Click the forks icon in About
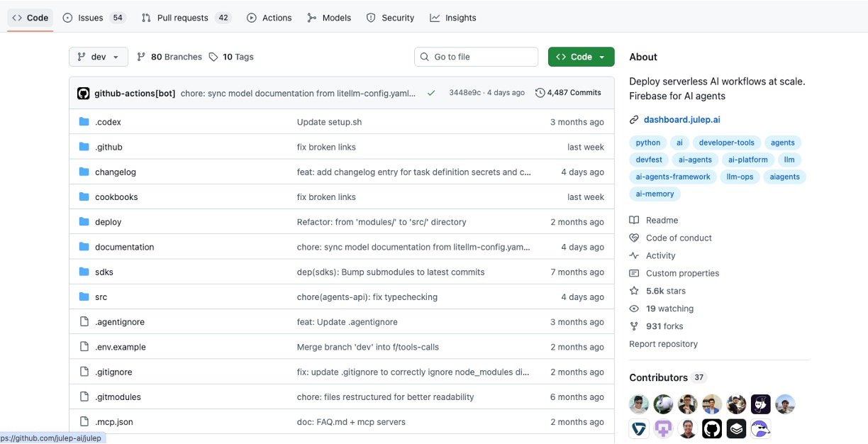Screen dimensions: 868x444 click(x=634, y=326)
